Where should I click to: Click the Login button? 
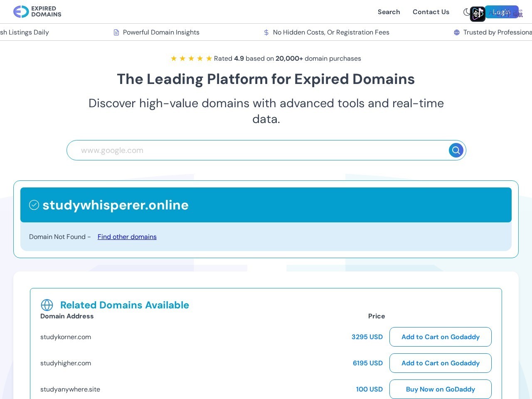(x=502, y=12)
